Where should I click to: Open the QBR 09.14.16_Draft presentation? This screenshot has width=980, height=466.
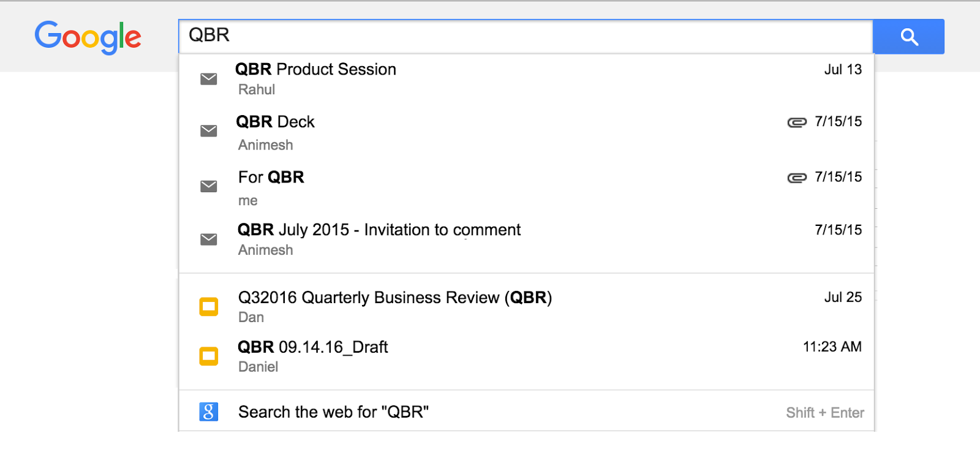pos(526,356)
